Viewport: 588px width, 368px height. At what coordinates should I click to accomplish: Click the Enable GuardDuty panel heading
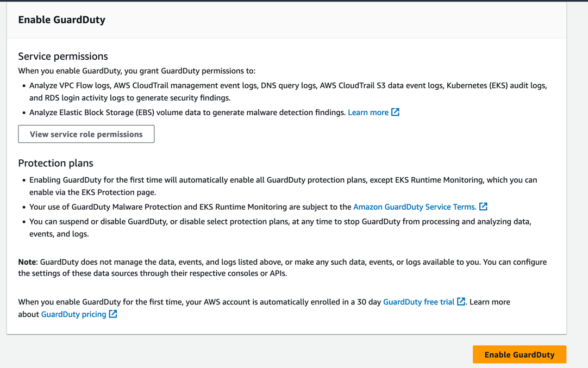[62, 20]
